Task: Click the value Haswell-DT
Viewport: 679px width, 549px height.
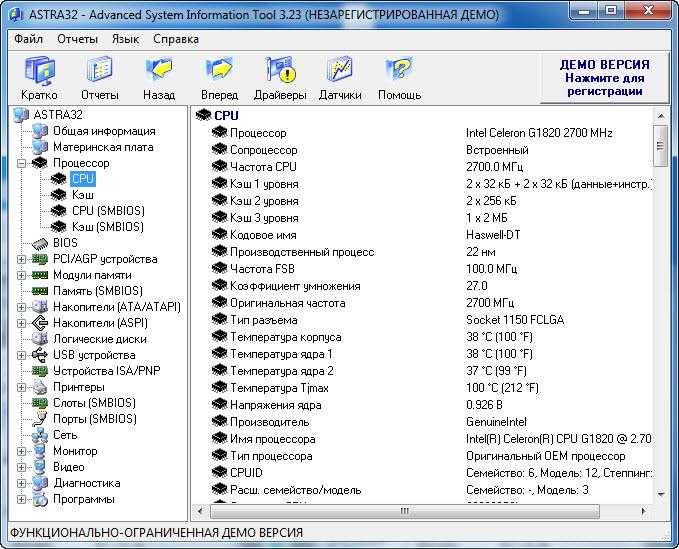Action: click(x=493, y=235)
